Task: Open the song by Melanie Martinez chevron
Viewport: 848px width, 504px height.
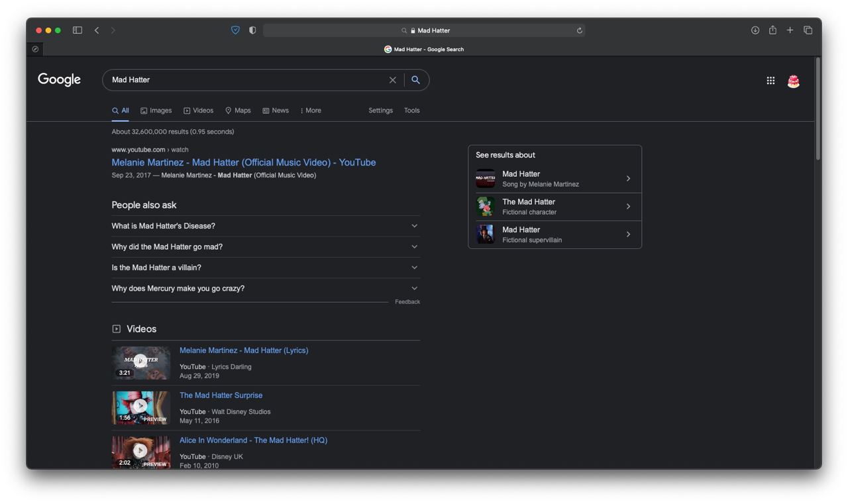Action: [628, 179]
